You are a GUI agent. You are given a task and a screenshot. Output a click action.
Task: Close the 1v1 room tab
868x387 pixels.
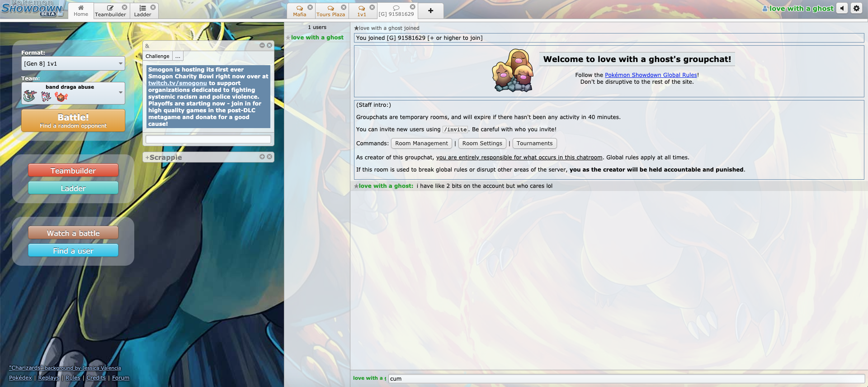pos(372,7)
